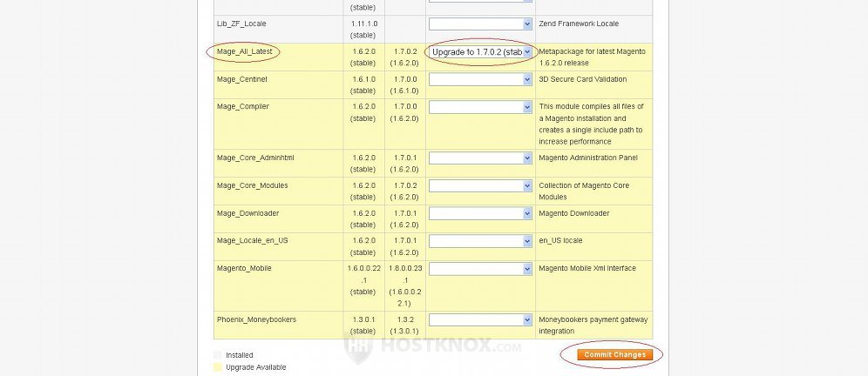The image size is (868, 376).
Task: Select the Lib_ZF_Locale package name
Action: pyautogui.click(x=241, y=23)
